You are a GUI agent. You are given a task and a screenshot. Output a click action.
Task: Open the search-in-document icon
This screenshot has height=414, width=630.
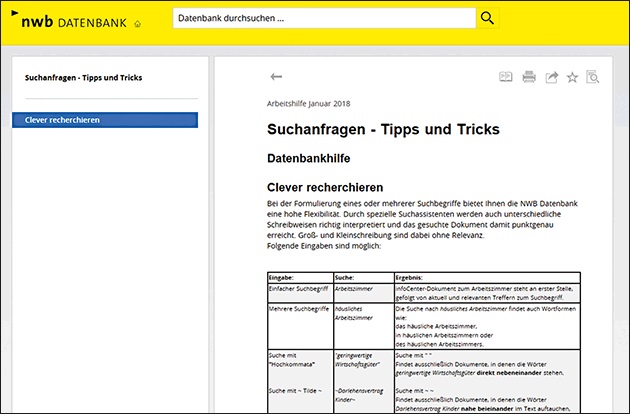593,77
